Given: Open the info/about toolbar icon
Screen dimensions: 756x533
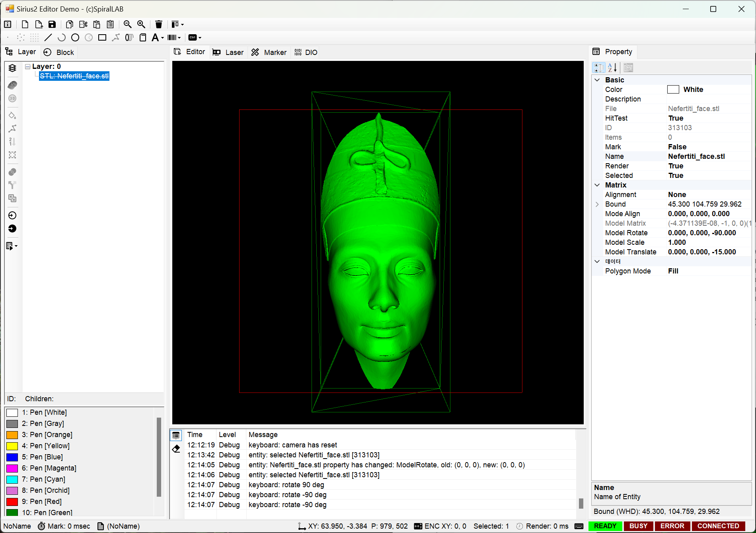Looking at the screenshot, I should (x=8, y=24).
